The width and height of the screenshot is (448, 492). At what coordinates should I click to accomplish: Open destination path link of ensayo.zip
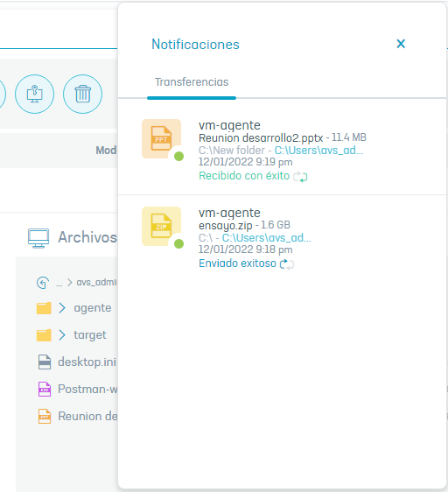266,238
